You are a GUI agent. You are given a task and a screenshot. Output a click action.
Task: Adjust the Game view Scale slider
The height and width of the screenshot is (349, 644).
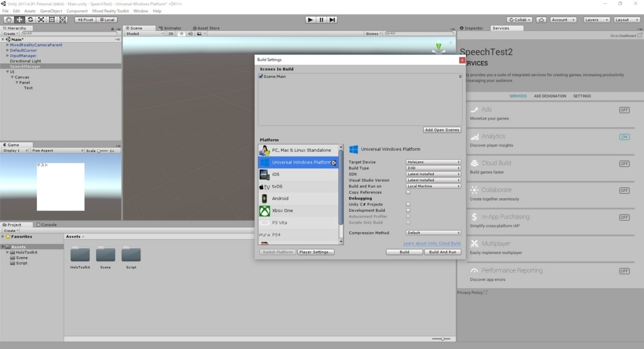pyautogui.click(x=103, y=151)
